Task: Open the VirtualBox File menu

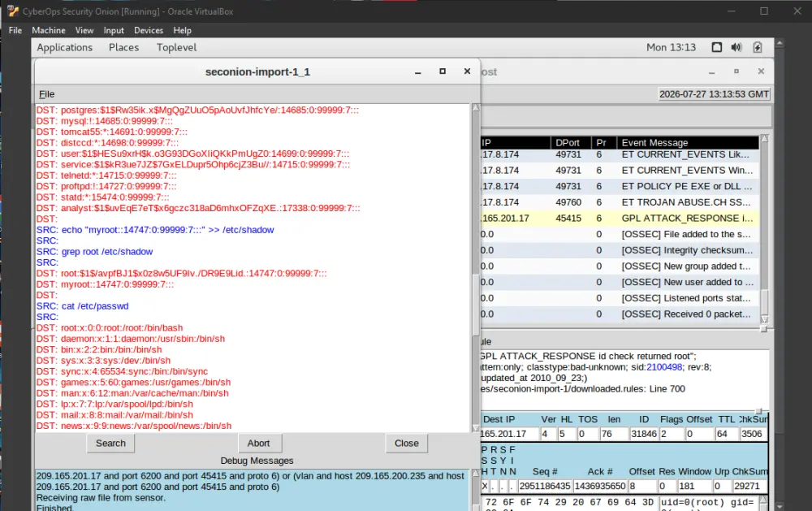Action: tap(15, 31)
